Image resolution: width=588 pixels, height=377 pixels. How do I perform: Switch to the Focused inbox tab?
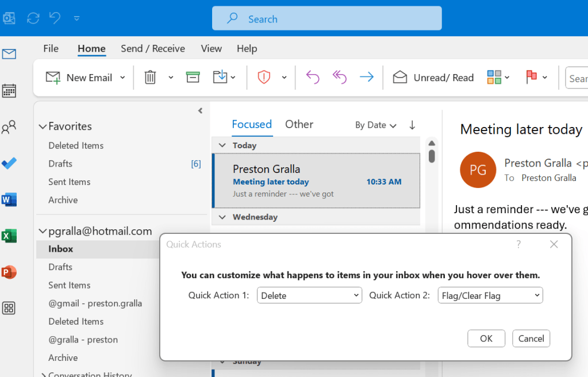tap(252, 125)
